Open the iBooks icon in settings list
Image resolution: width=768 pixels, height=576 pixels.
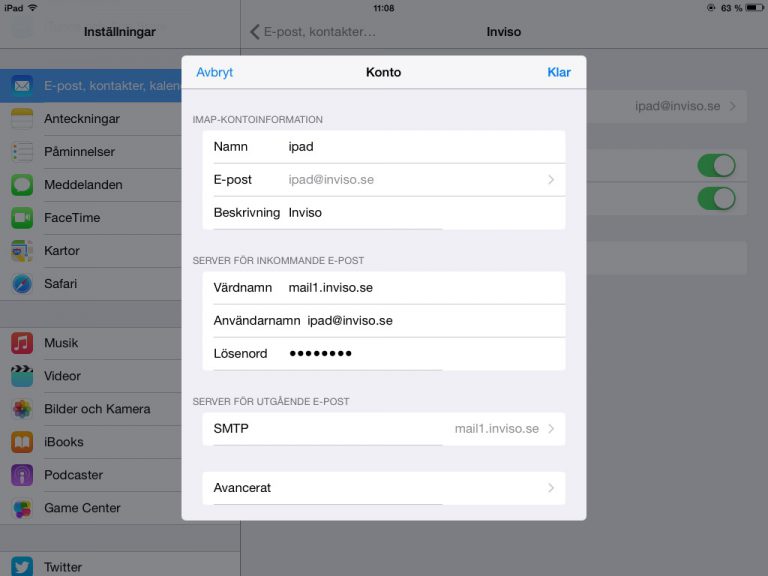22,442
